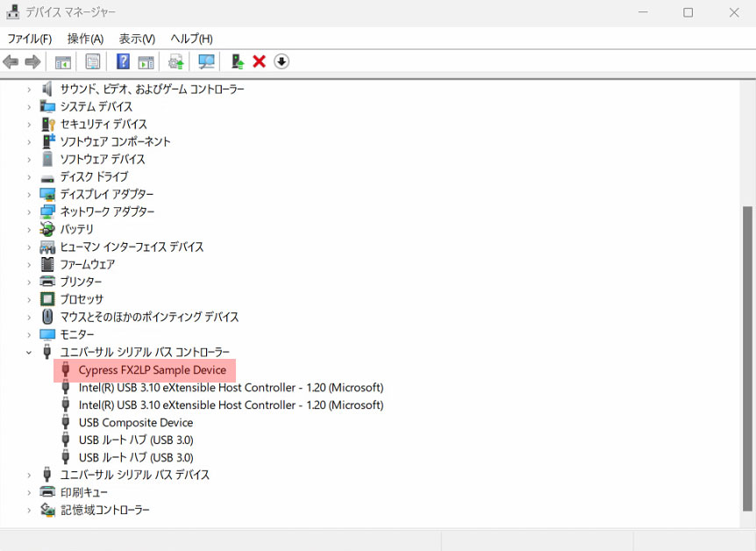The image size is (756, 551).
Task: Select the second USB ルート ハブ (USB 3.0)
Action: click(x=136, y=457)
